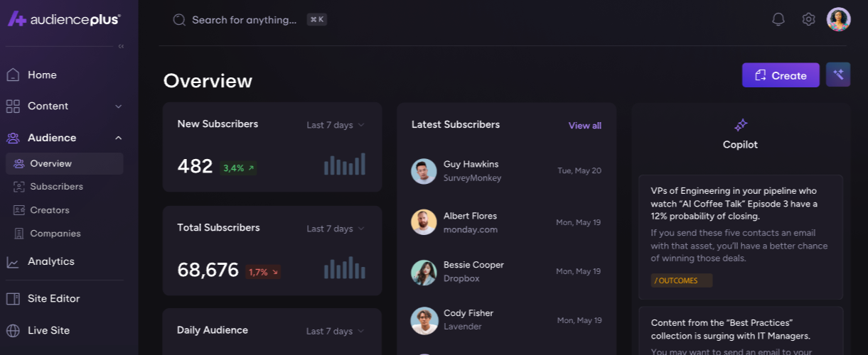The image size is (868, 355).
Task: Click the Live Site globe item
Action: pos(48,330)
